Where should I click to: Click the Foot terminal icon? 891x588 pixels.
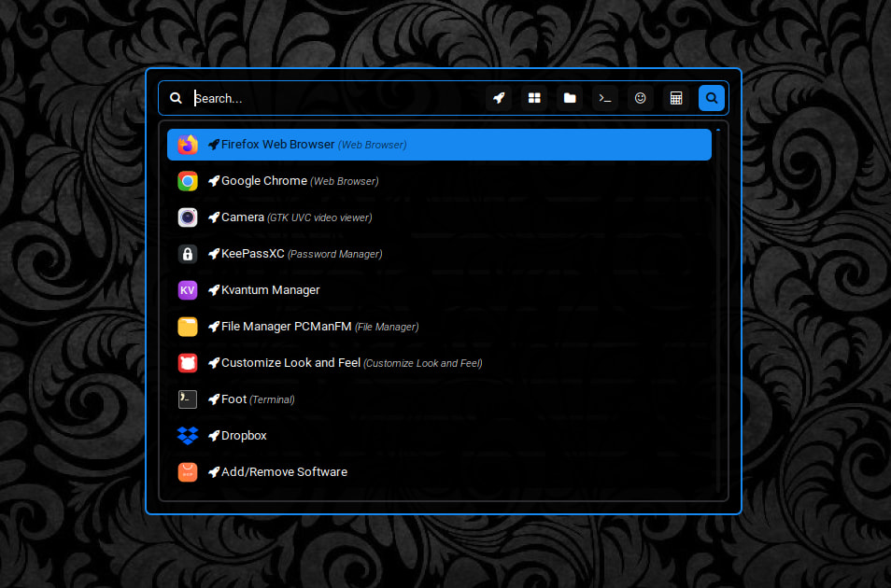(x=188, y=399)
